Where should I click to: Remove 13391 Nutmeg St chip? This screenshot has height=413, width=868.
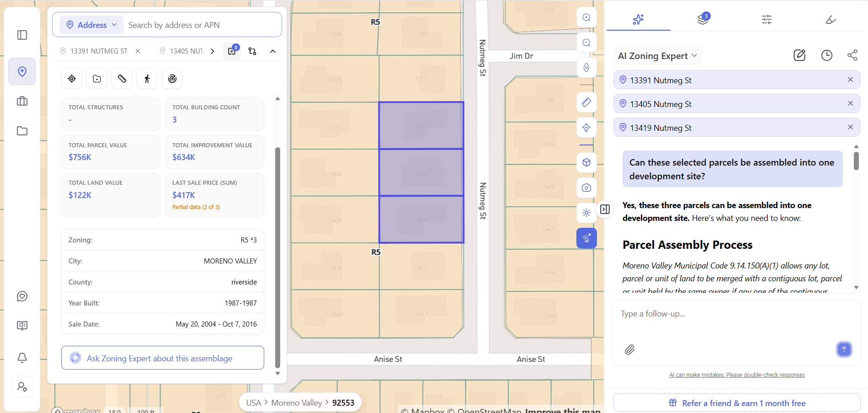click(x=850, y=80)
